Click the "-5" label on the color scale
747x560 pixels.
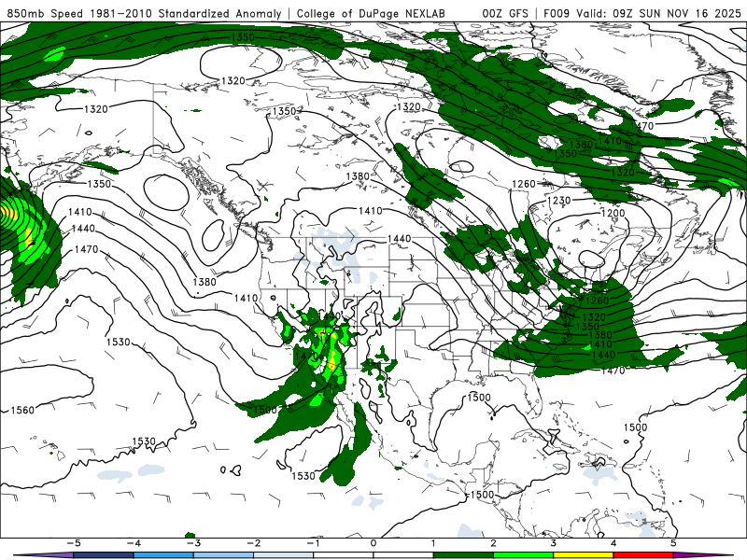point(73,543)
